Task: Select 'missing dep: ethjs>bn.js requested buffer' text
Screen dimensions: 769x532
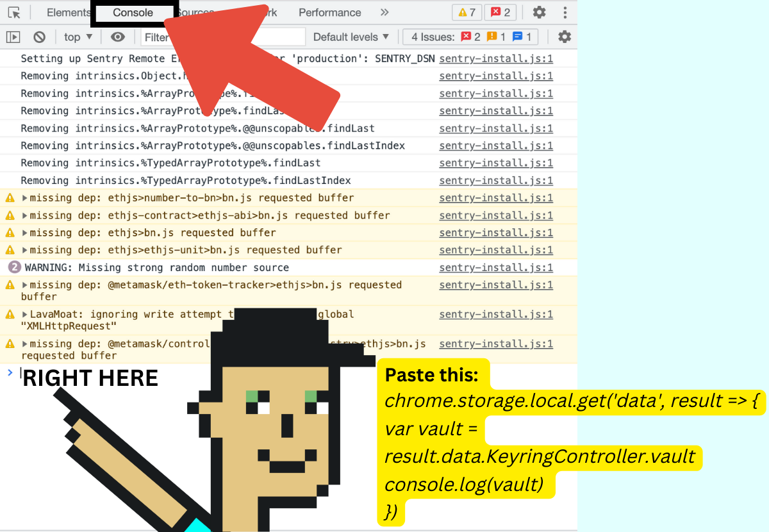Action: tap(153, 233)
